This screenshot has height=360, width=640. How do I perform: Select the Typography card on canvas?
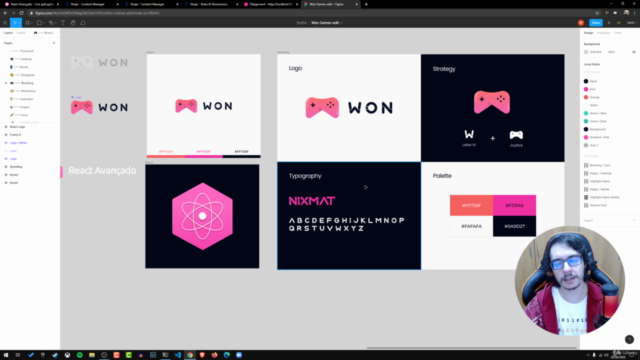tap(349, 216)
